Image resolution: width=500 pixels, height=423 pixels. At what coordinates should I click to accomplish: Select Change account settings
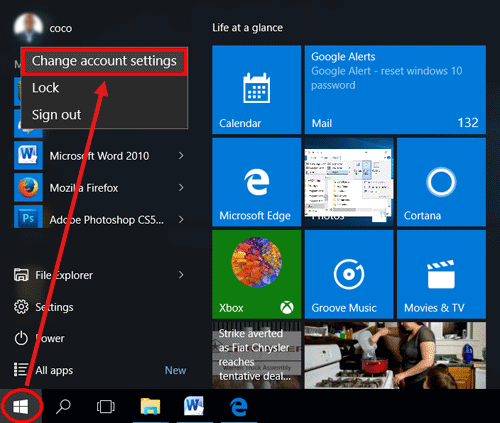[x=104, y=61]
